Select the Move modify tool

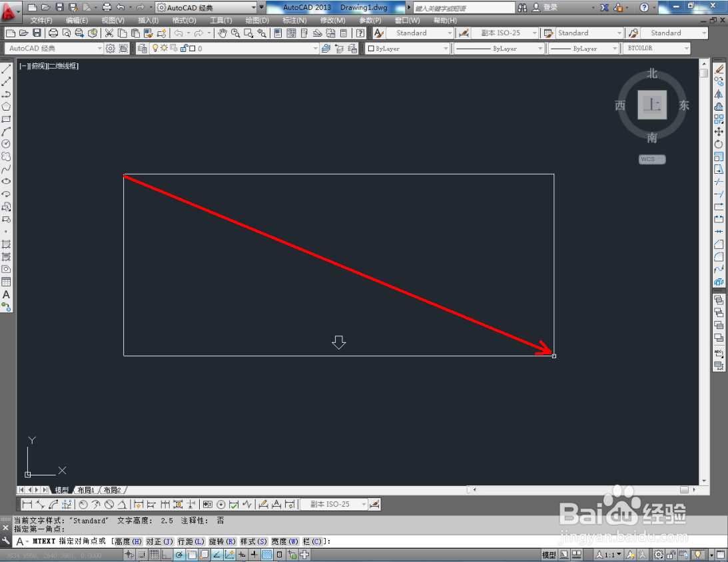(719, 131)
